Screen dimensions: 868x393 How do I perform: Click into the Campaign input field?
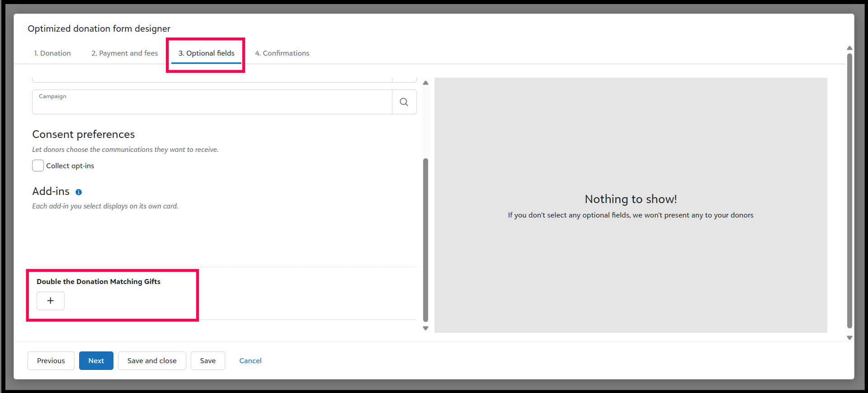212,105
